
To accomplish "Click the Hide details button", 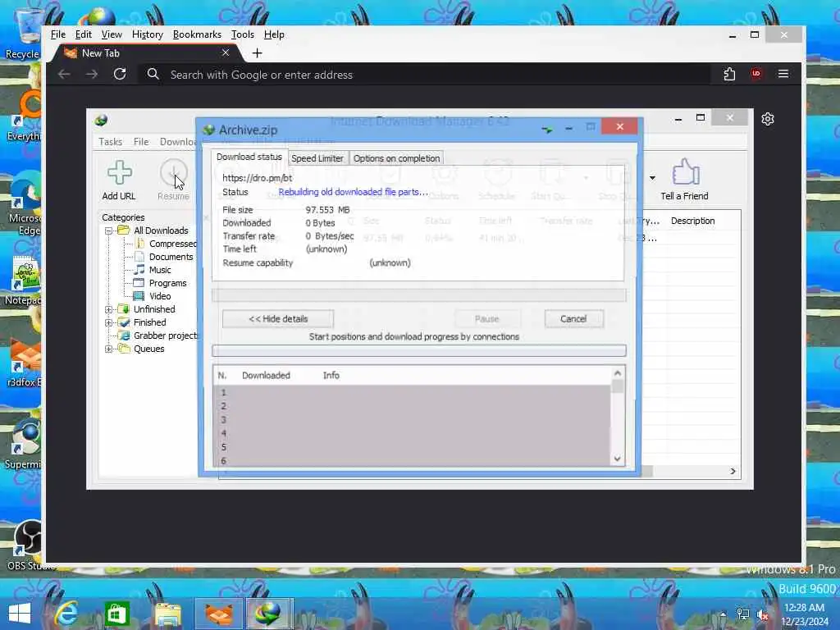I will pos(278,319).
